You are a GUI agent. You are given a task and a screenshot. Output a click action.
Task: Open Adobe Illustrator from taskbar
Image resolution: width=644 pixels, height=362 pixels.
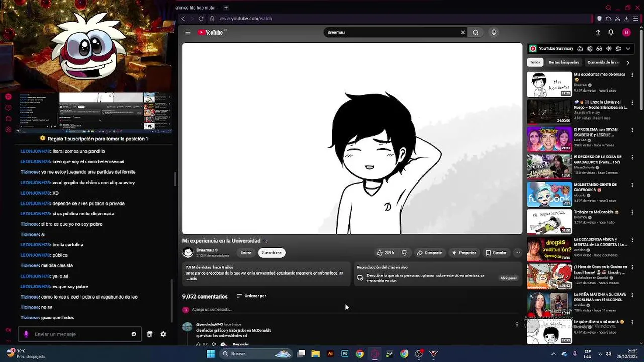point(330,354)
